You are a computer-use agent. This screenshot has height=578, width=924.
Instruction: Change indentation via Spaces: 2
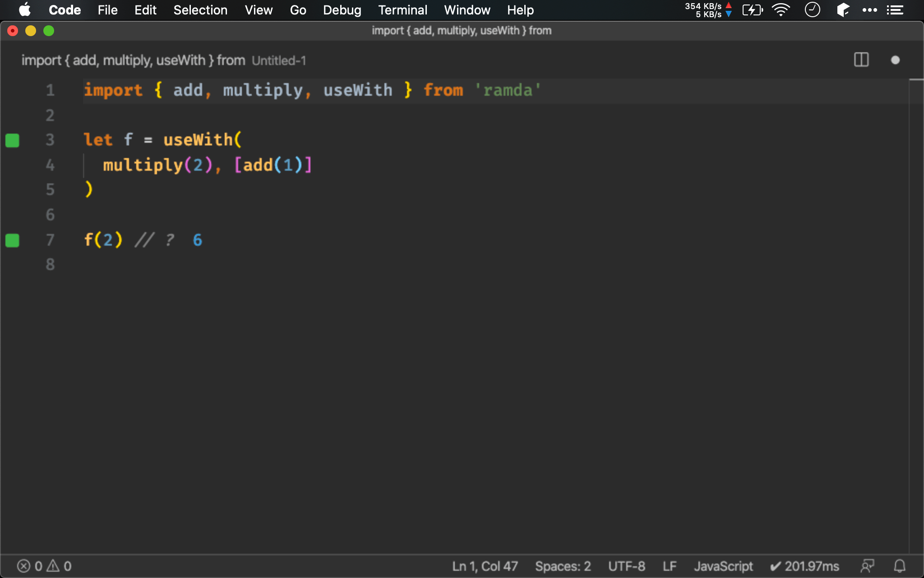[563, 566]
